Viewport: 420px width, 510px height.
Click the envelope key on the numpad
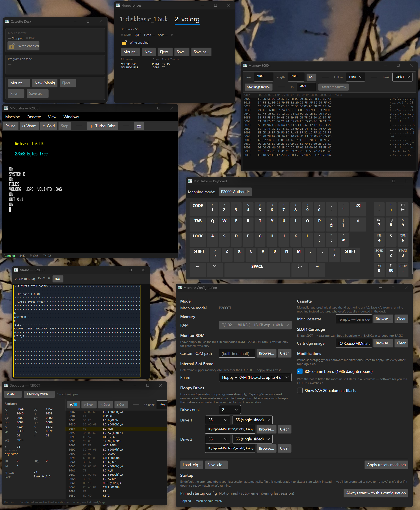click(x=403, y=209)
